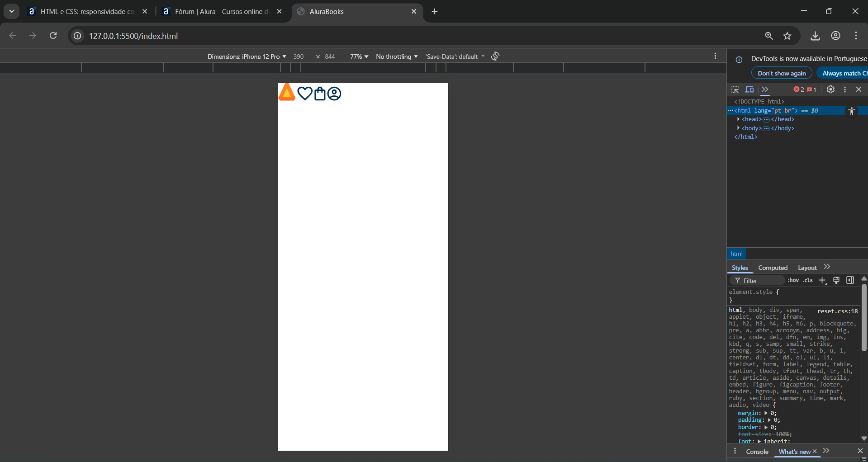The width and height of the screenshot is (868, 462).
Task: Open the shopping bag icon
Action: [x=320, y=94]
